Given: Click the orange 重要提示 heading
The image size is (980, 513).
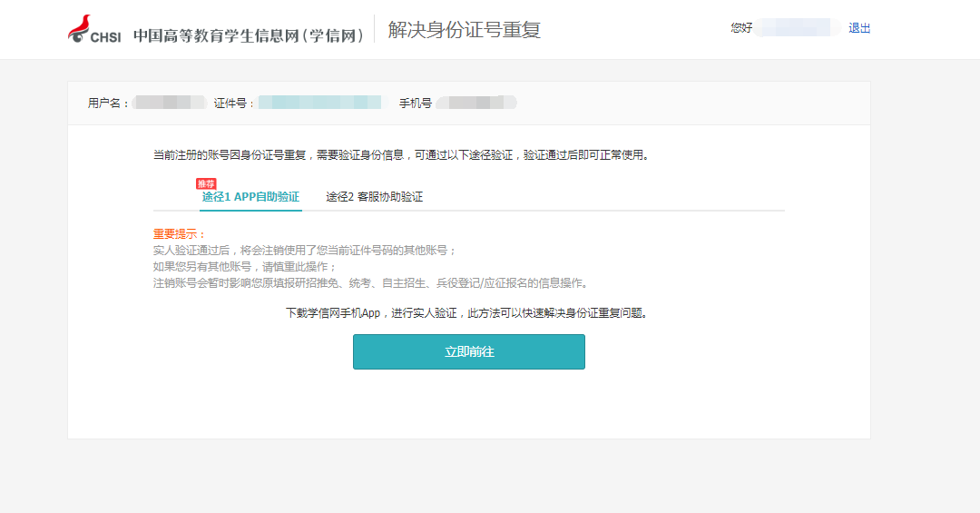Looking at the screenshot, I should click(x=180, y=234).
